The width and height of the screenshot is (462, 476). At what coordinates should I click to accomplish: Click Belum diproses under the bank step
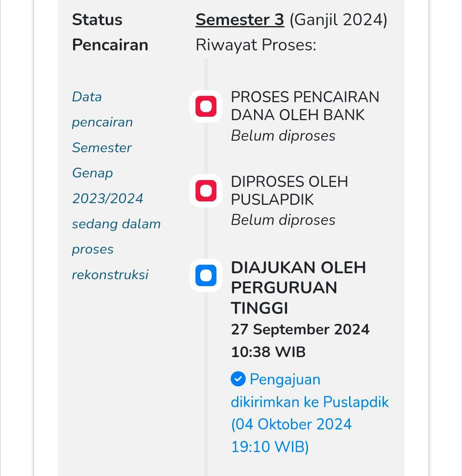(283, 136)
